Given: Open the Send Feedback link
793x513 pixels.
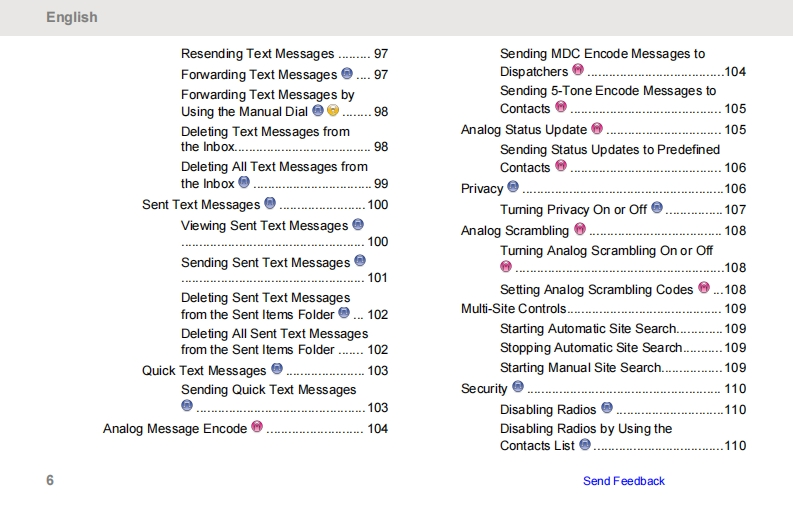Looking at the screenshot, I should tap(623, 481).
